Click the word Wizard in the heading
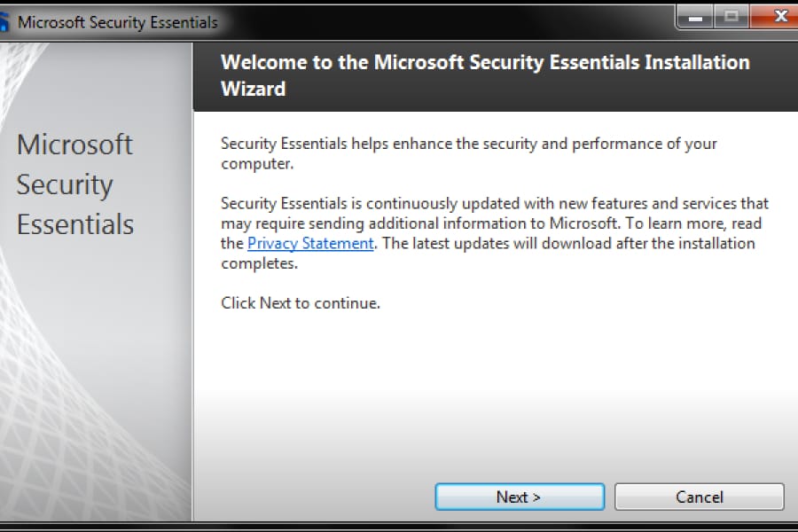This screenshot has height=532, width=798. 254,89
